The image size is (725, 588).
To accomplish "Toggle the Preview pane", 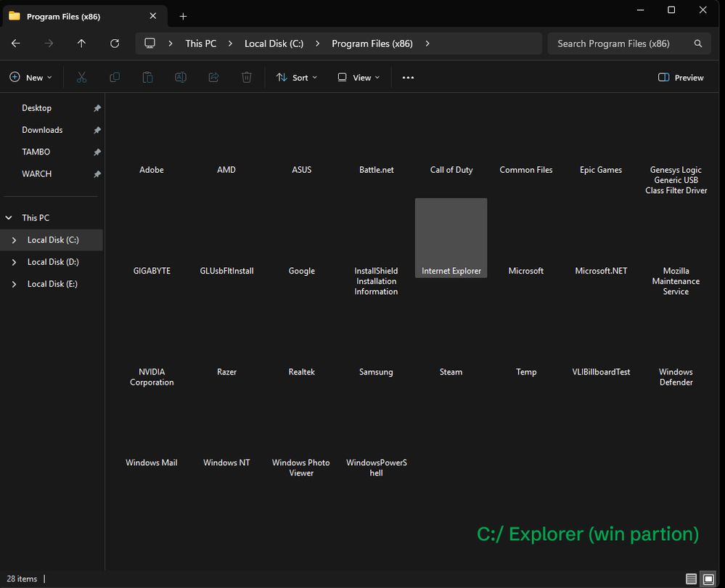I will [681, 78].
